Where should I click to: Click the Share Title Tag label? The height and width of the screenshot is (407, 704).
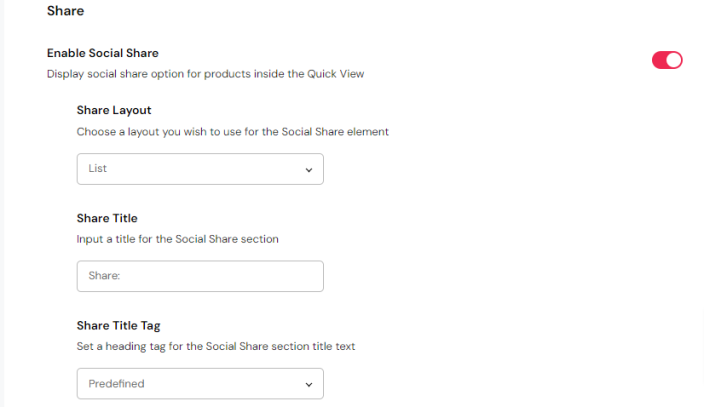click(118, 325)
